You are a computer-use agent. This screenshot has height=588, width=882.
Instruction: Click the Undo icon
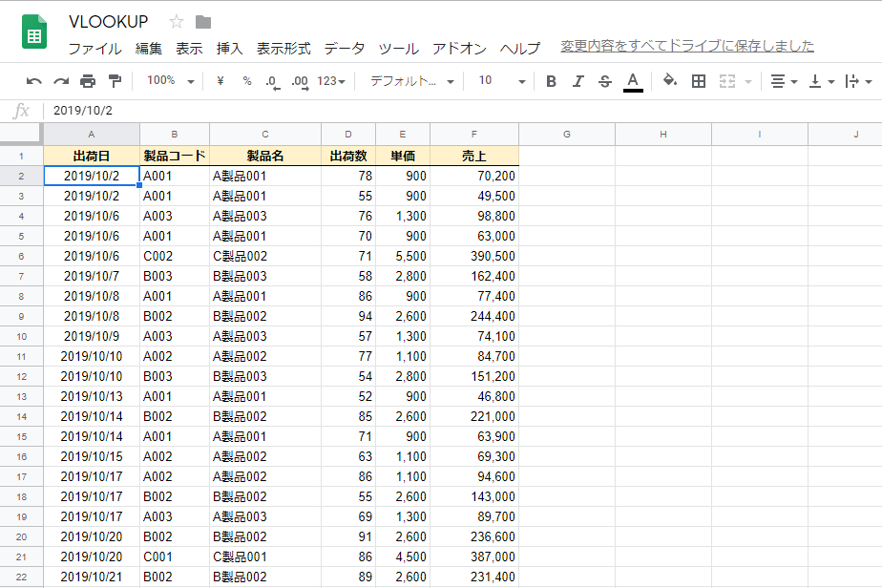coord(34,81)
